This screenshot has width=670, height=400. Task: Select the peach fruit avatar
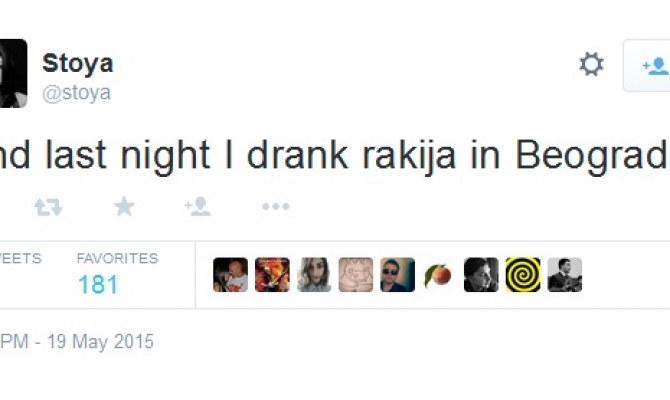[x=439, y=274]
